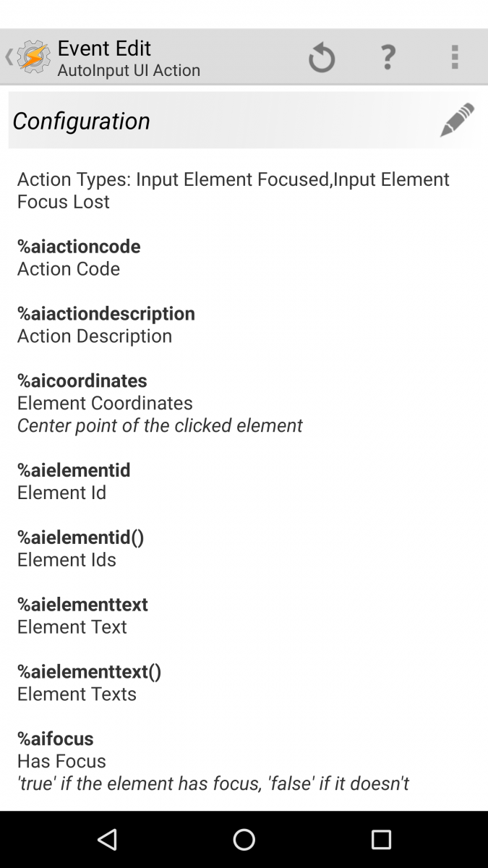Select the %aiactioncode variable entry

tap(78, 246)
